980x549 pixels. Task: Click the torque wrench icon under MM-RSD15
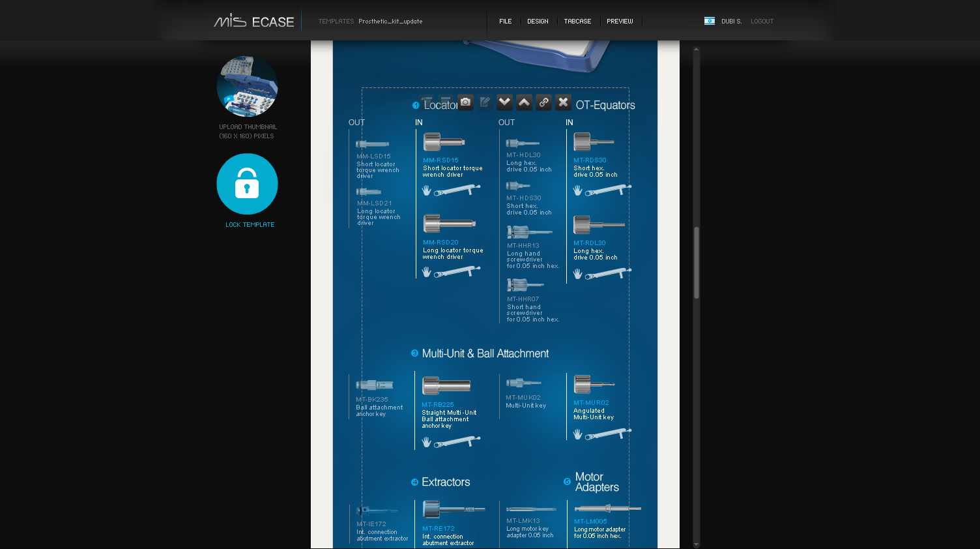point(457,190)
